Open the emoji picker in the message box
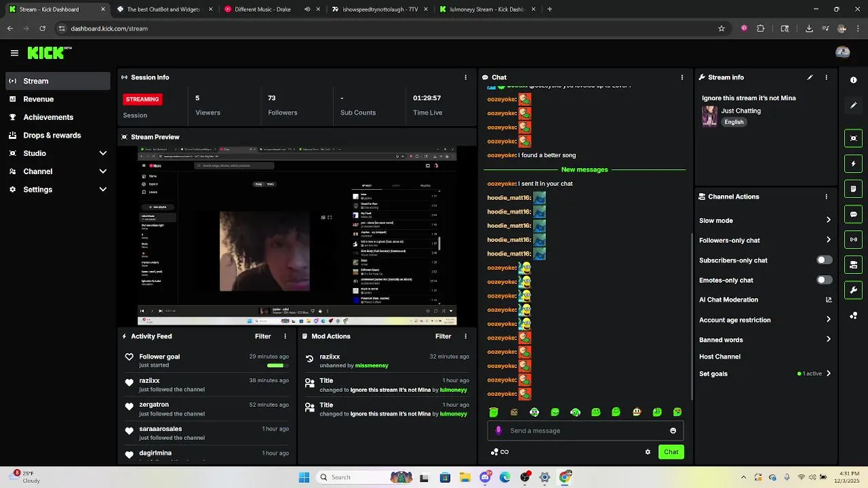Image resolution: width=868 pixels, height=488 pixels. click(673, 430)
